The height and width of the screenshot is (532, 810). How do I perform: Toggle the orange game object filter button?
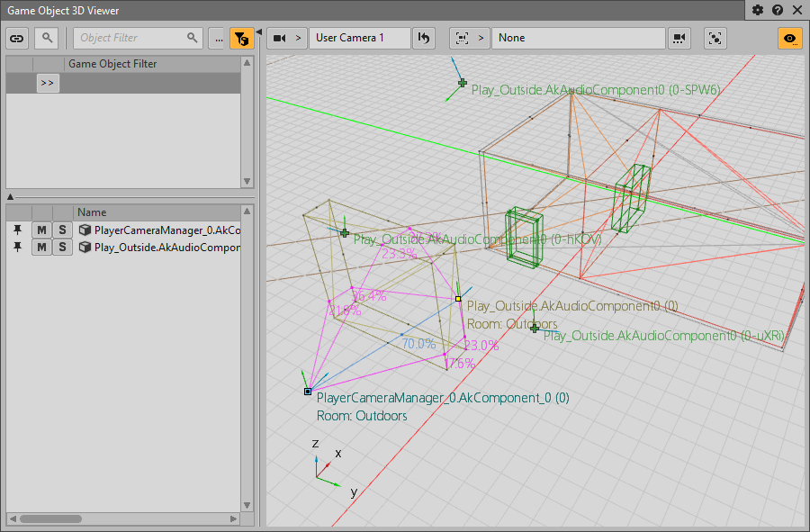241,38
